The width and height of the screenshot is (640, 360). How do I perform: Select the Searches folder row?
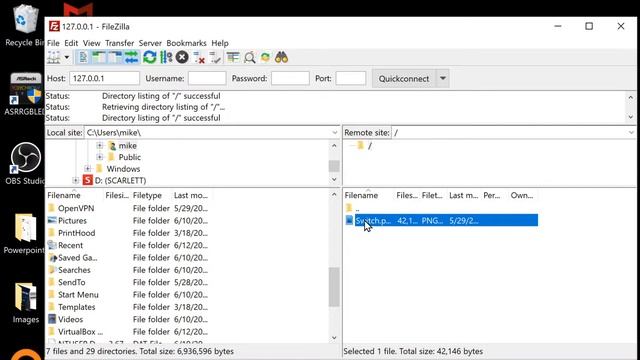(128, 270)
